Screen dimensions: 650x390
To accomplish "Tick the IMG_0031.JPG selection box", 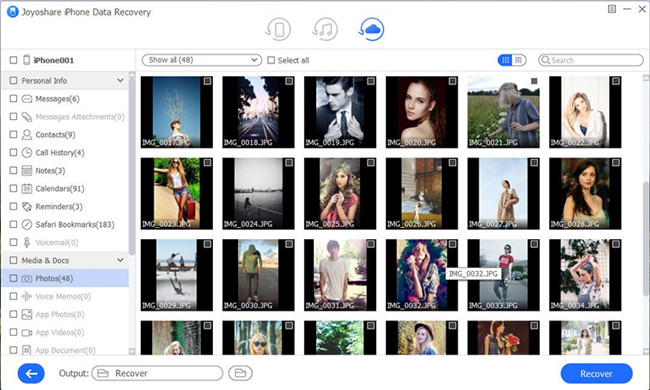I will pos(371,244).
